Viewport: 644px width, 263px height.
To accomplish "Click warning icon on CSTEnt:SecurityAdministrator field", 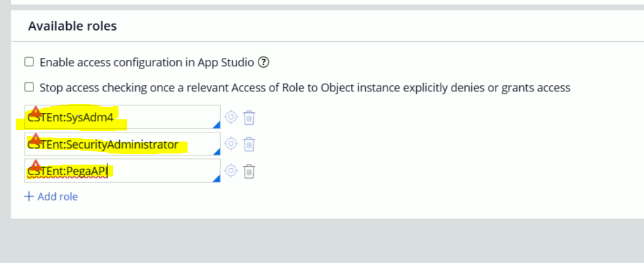I will coord(36,138).
